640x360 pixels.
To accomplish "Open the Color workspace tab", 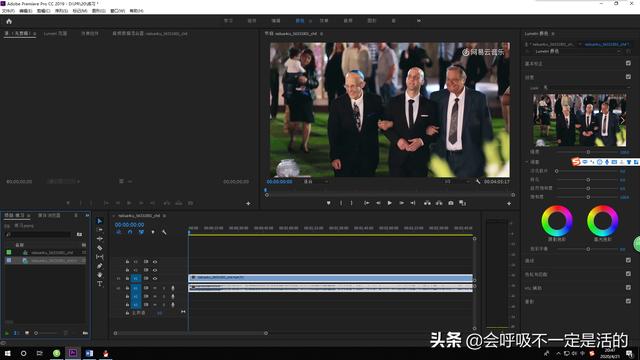I will pos(300,21).
